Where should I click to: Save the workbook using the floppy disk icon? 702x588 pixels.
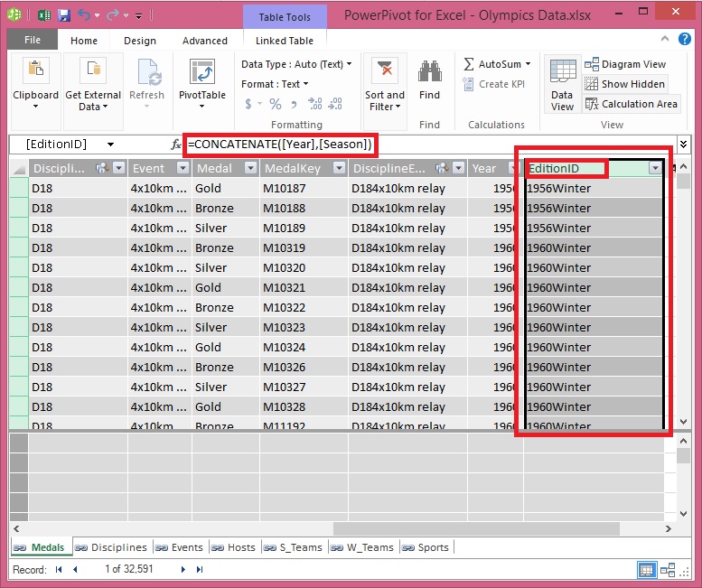coord(64,15)
